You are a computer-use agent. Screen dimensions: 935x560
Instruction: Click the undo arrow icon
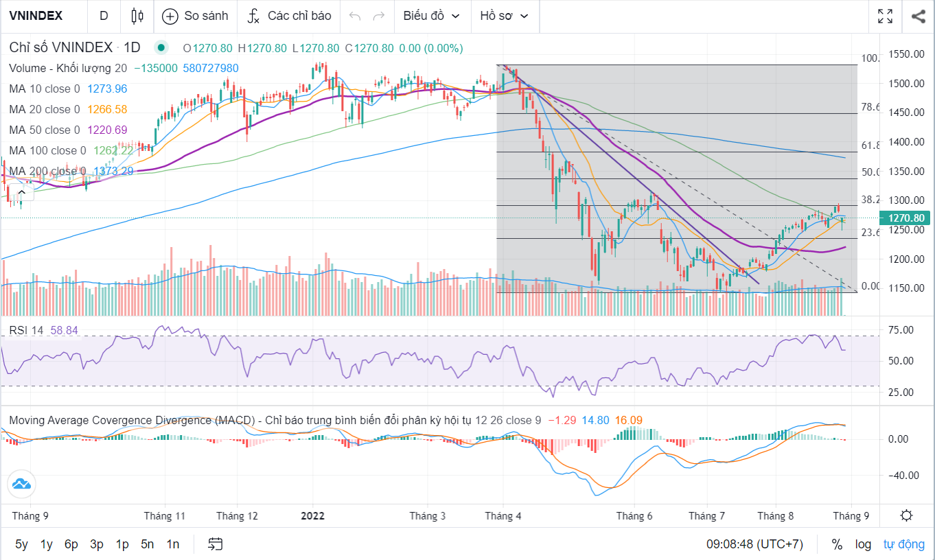(x=355, y=16)
